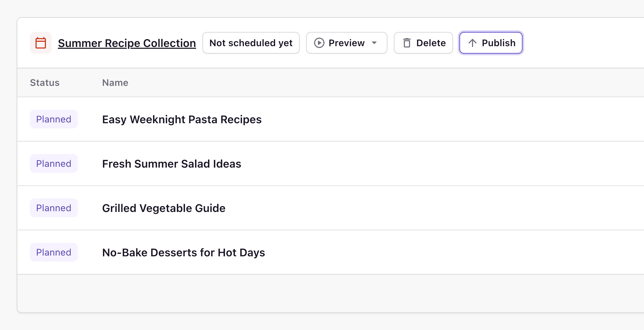Click the Status column header
644x330 pixels.
click(44, 82)
